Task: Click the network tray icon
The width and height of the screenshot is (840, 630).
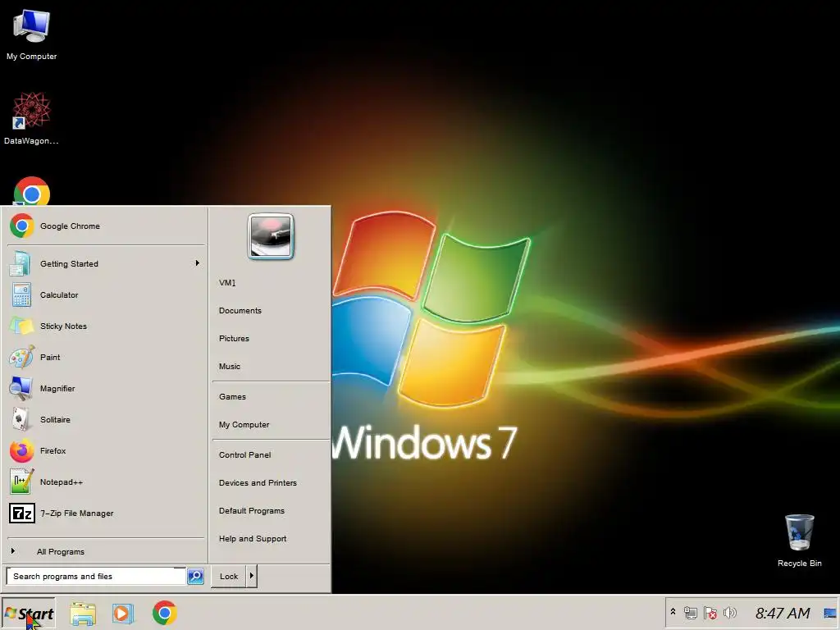Action: click(691, 613)
